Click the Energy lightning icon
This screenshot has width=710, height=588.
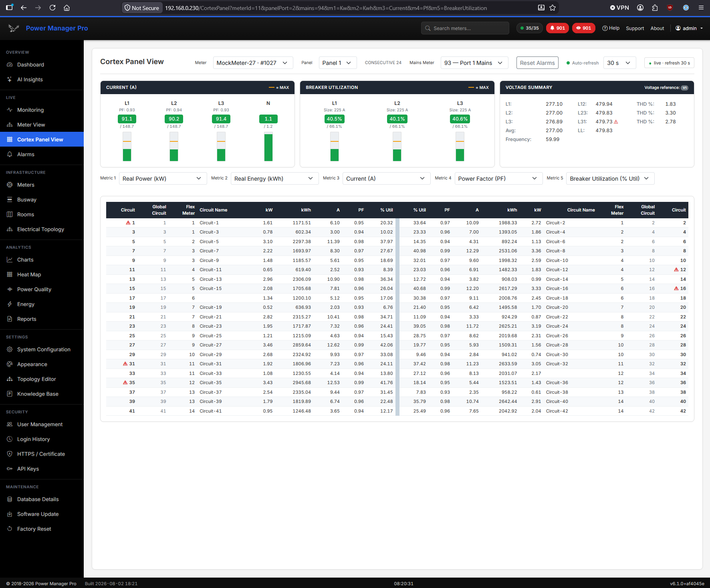tap(10, 304)
